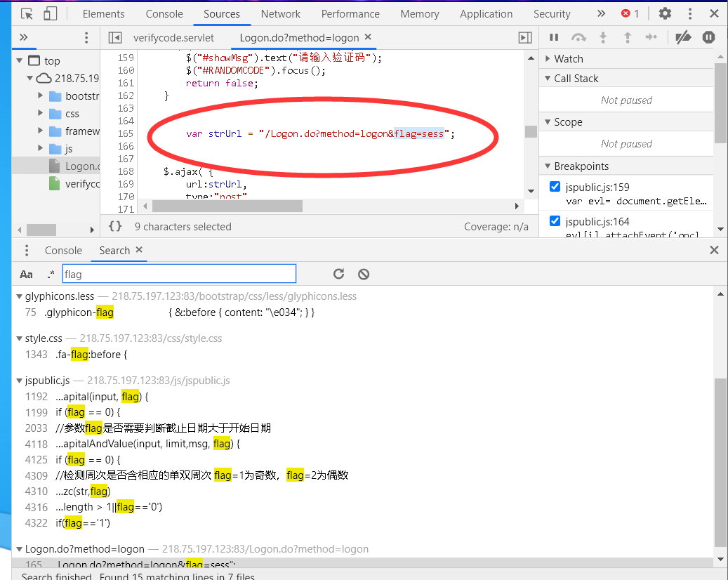Toggle regular expression search option
Viewport: 728px width, 580px height.
(x=51, y=275)
